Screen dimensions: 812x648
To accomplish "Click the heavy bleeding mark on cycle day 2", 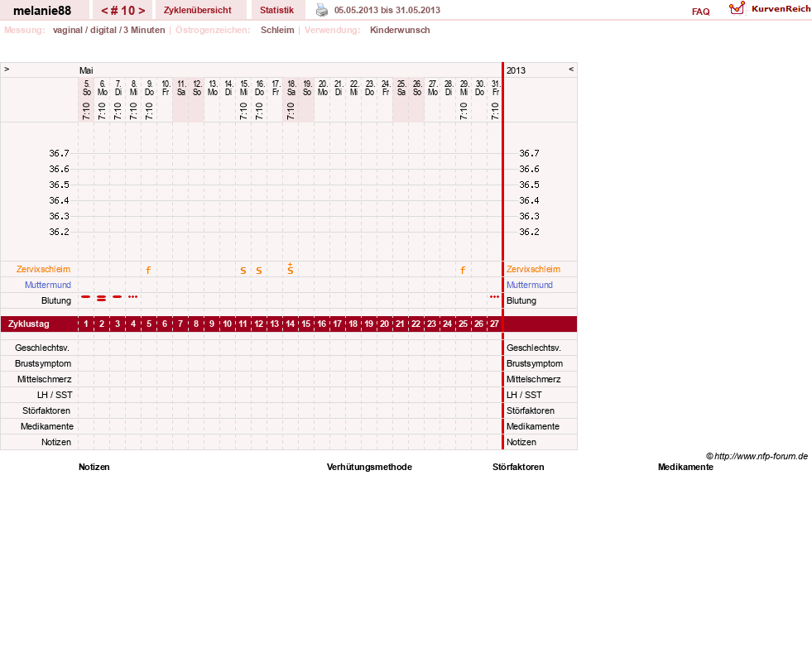I will click(102, 298).
